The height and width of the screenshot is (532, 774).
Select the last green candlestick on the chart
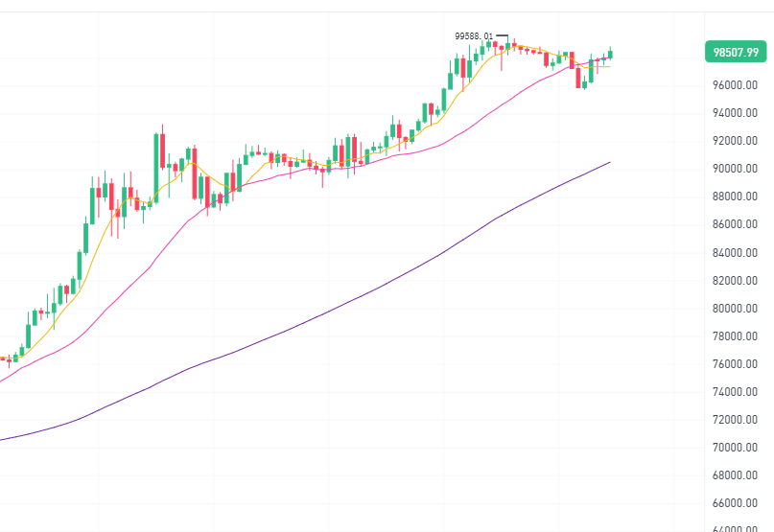(x=610, y=54)
